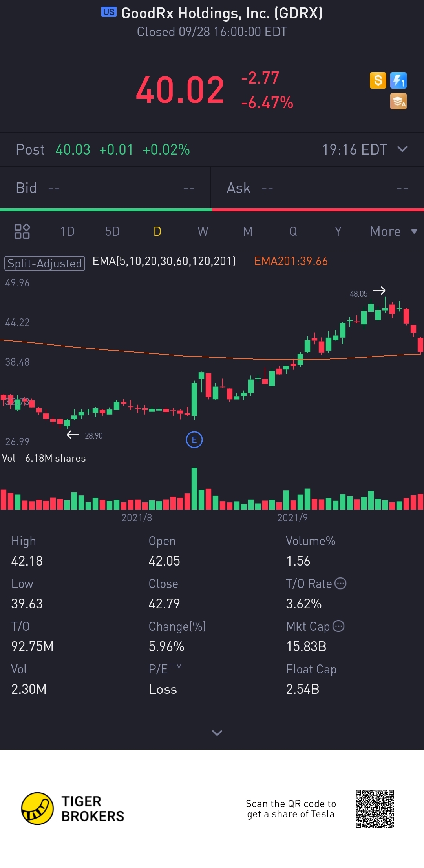Expand the post-market time chevron
The width and height of the screenshot is (424, 868).
(402, 149)
